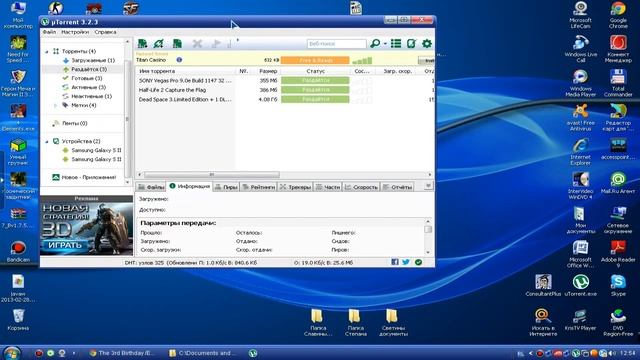Open the Справка menu

tap(105, 32)
